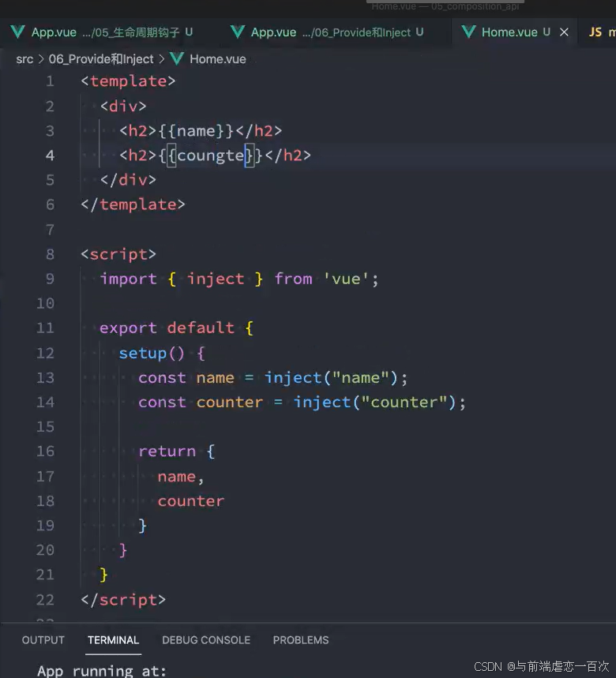Click the {{name}} interpolation on line 3
The image size is (616, 678).
click(196, 131)
